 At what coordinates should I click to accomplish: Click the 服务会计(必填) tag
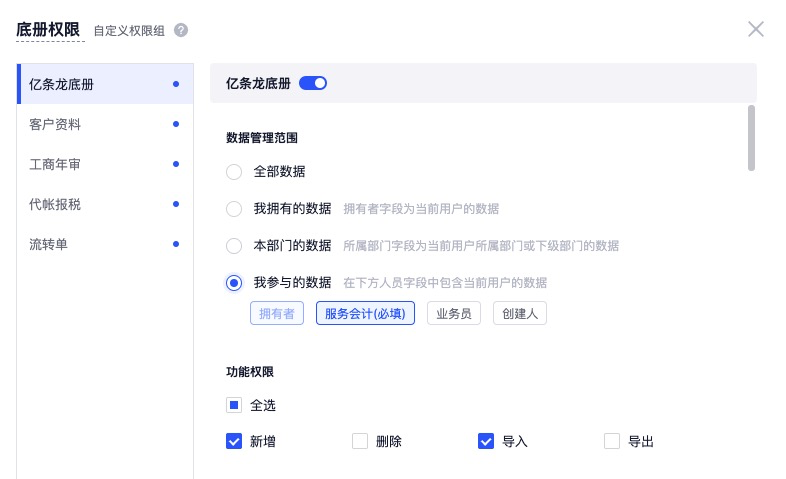tap(365, 313)
